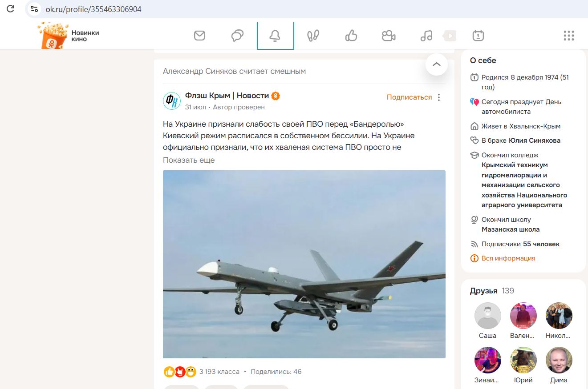View who shared: Поделились: 46

(x=276, y=372)
